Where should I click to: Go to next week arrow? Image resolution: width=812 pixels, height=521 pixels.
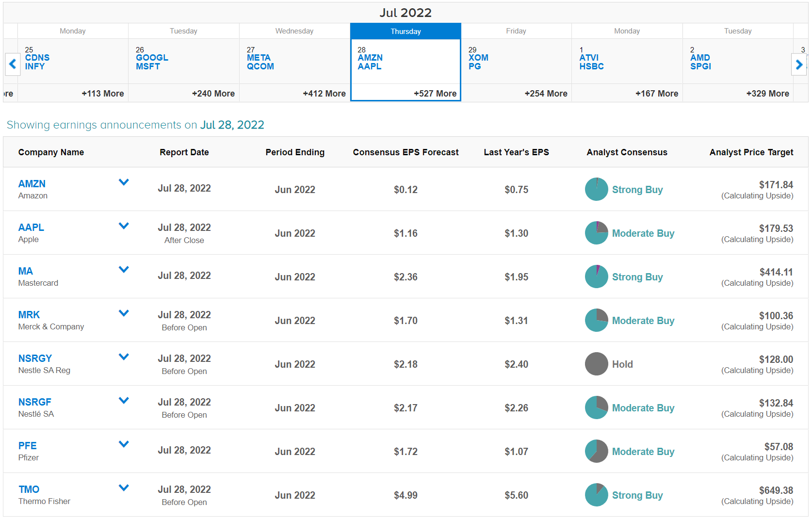click(x=799, y=64)
